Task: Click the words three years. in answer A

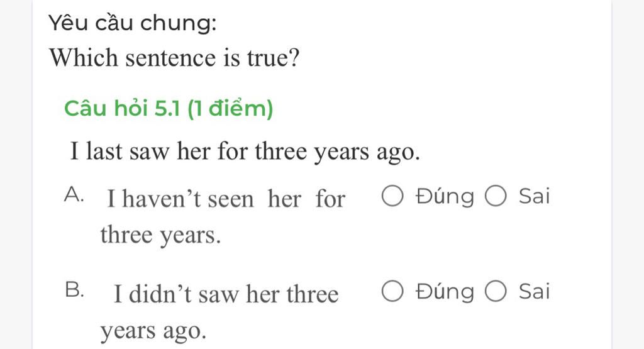Action: point(160,235)
